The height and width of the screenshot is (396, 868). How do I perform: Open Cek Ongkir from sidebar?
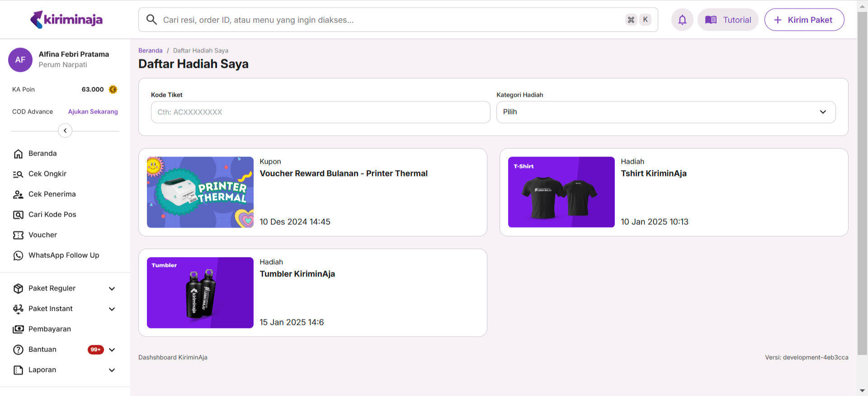[47, 174]
